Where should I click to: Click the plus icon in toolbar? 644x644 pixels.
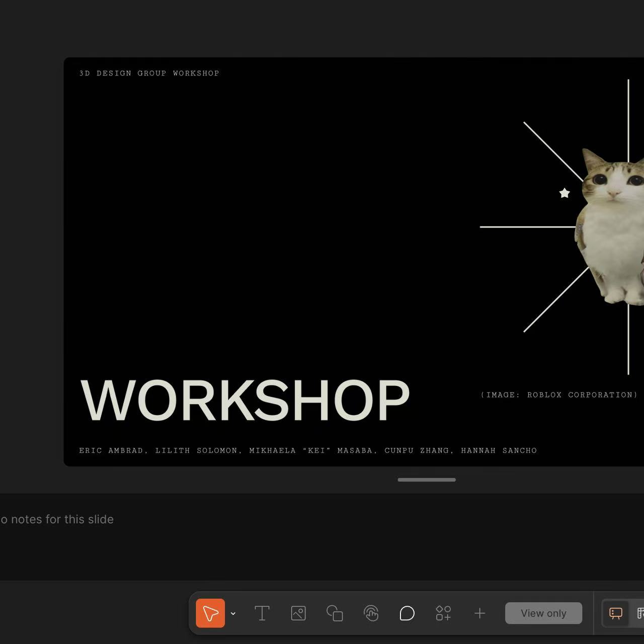pyautogui.click(x=479, y=613)
